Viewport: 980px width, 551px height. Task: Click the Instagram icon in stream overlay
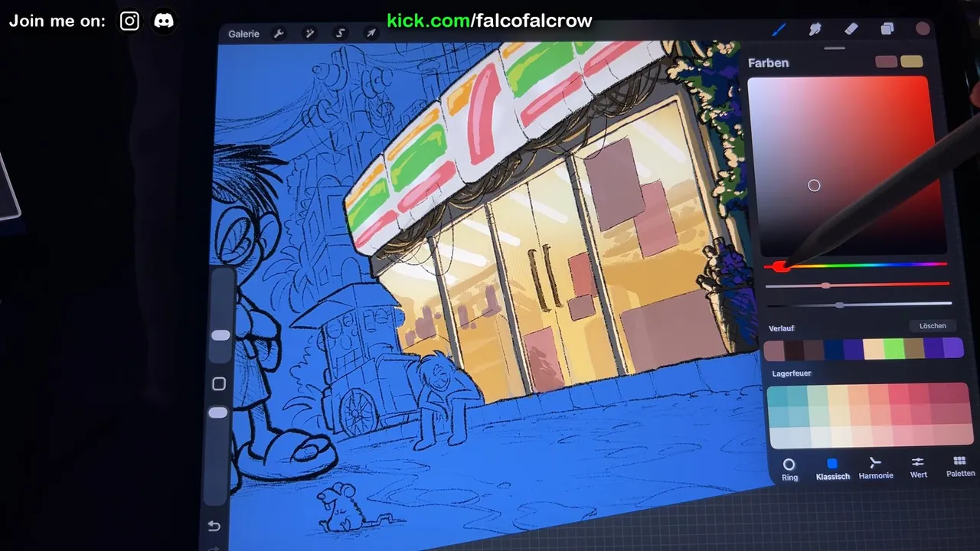pos(129,21)
